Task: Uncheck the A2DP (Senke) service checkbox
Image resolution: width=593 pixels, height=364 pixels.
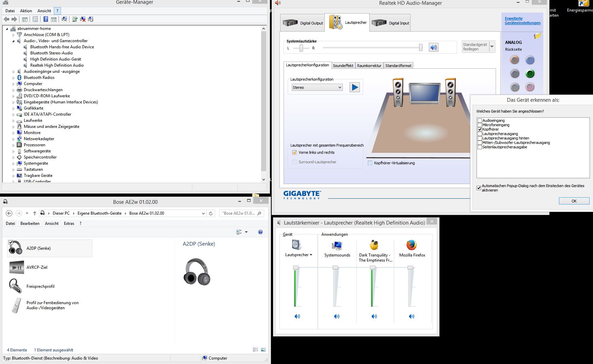Action: click(11, 242)
